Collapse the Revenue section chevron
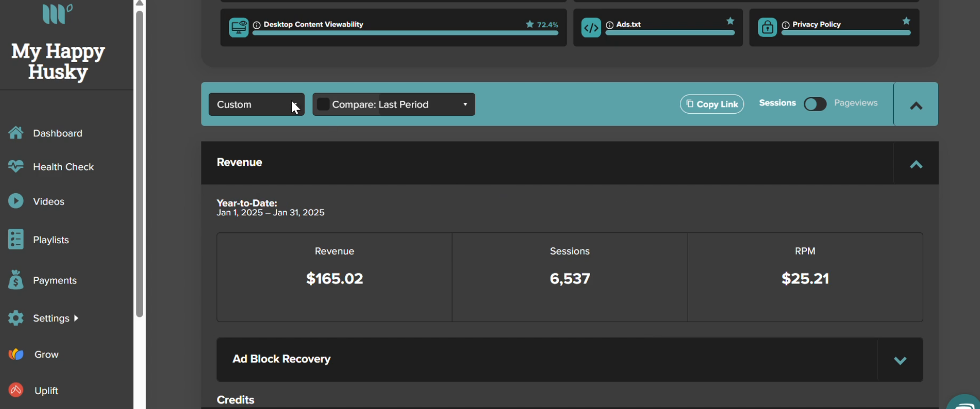 (916, 164)
